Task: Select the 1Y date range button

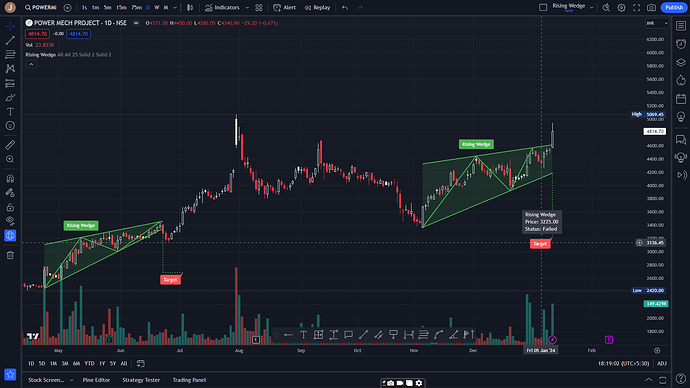Action: [102, 363]
